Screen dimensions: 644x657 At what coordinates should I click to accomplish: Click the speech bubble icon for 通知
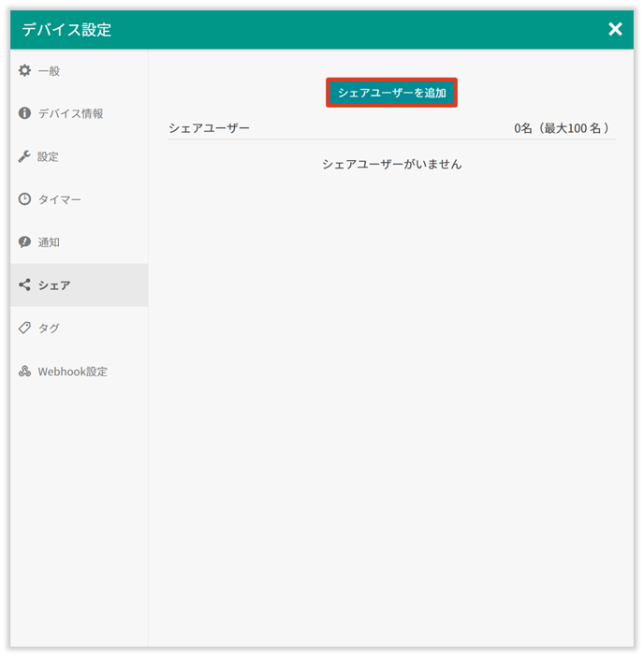25,242
